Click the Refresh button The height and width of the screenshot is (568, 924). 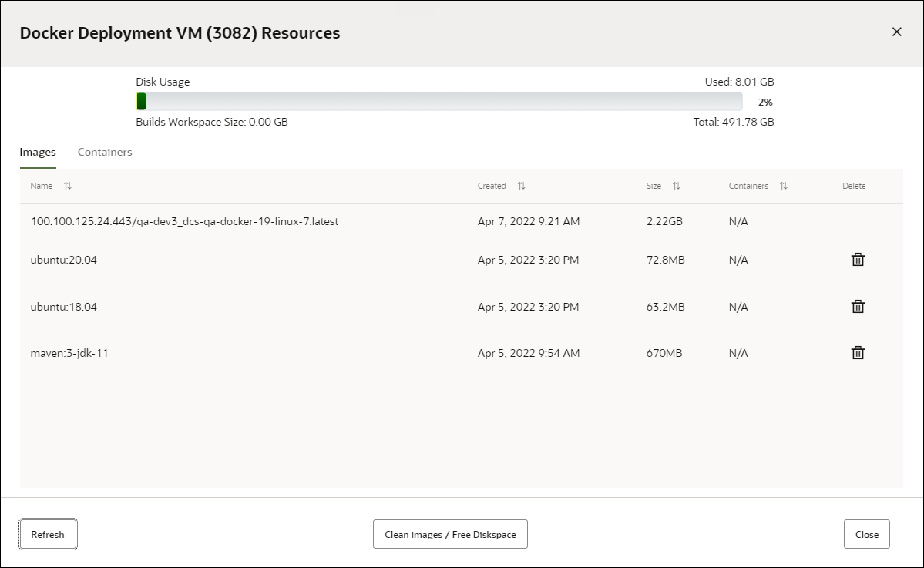[x=48, y=534]
